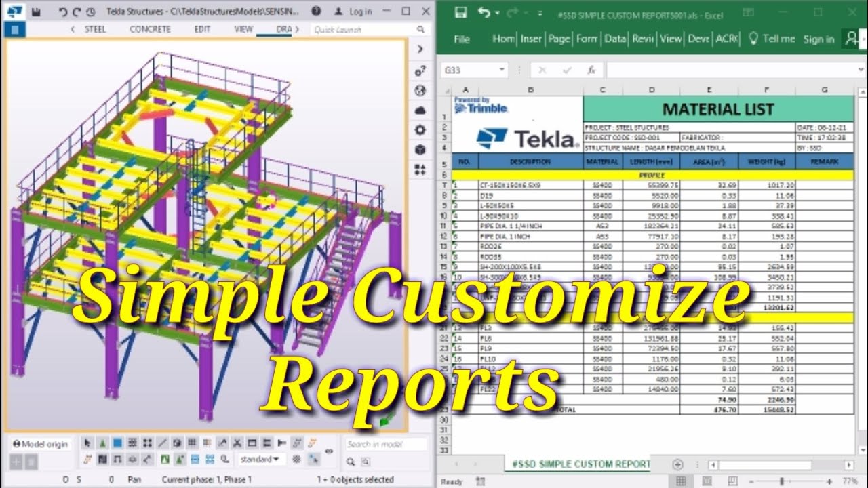Save the Tekla model with the disk icon
868x488 pixels.
tap(36, 12)
